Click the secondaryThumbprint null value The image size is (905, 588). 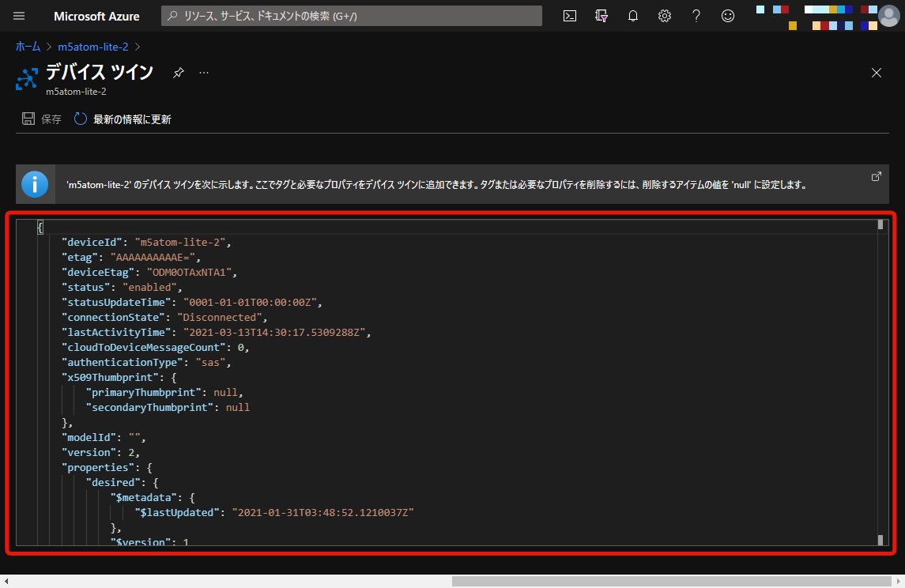tap(238, 407)
